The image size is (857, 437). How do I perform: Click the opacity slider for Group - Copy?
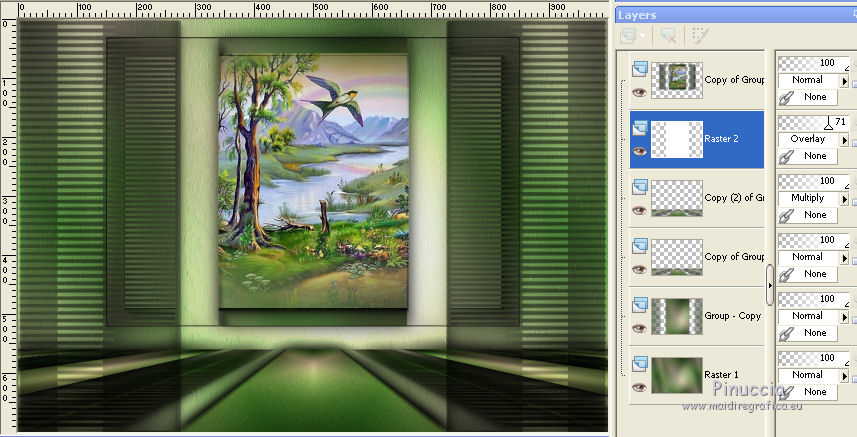pos(814,299)
